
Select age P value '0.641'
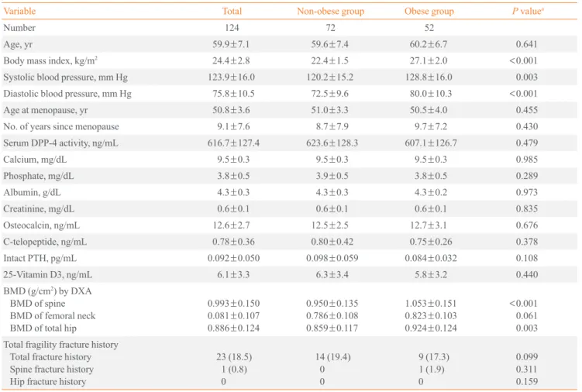pos(526,45)
